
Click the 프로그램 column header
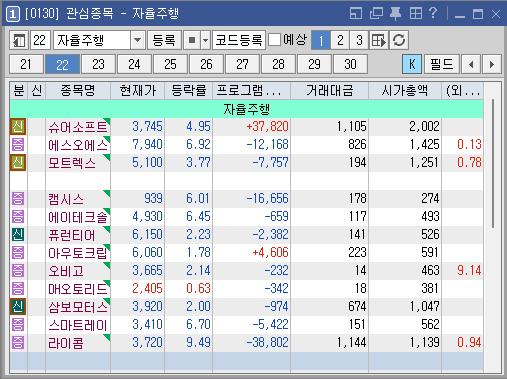click(251, 90)
